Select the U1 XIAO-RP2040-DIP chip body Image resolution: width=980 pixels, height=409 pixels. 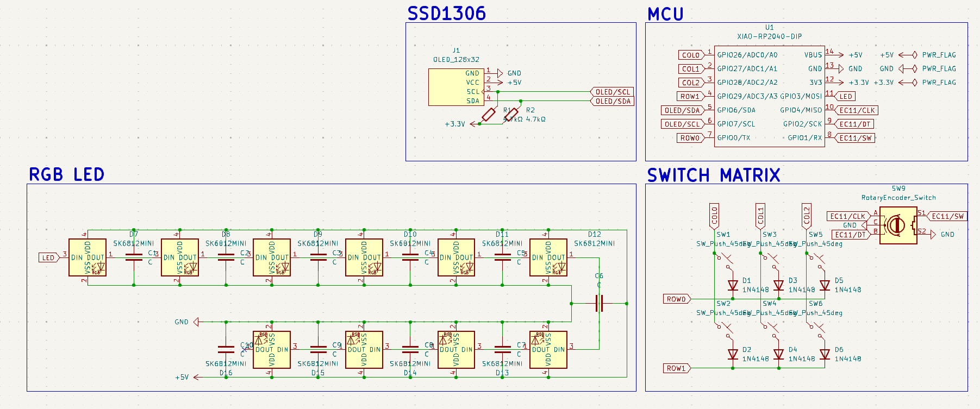click(769, 96)
